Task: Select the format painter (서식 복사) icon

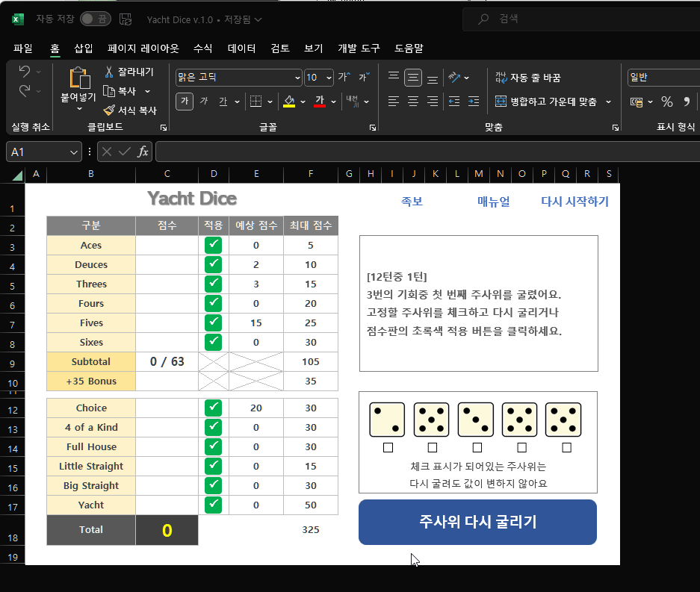Action: tap(108, 110)
